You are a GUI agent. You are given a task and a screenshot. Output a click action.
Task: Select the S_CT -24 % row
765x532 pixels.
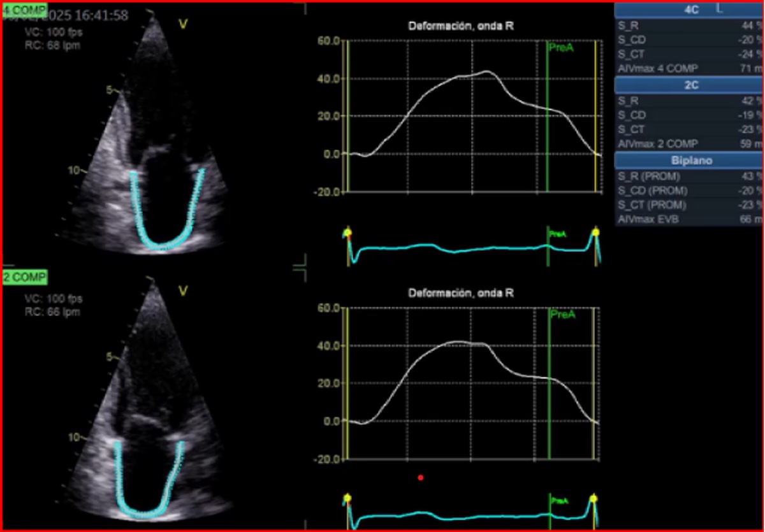690,54
